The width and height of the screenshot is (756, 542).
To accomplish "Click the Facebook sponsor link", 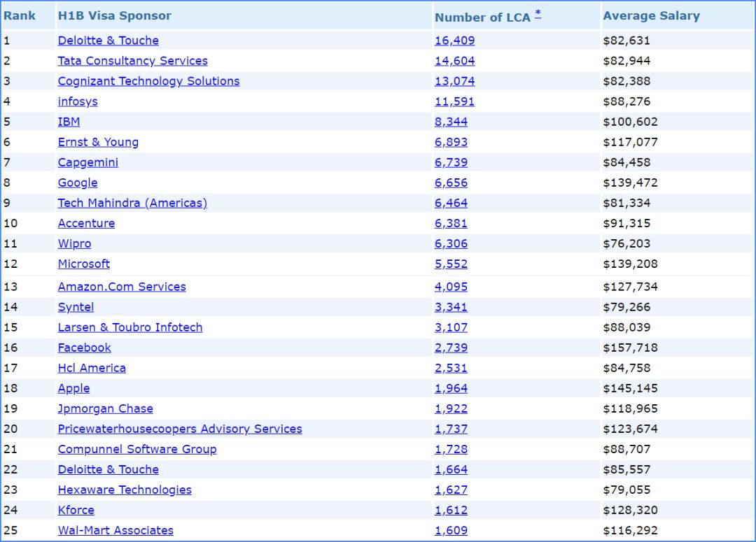I will pos(85,348).
